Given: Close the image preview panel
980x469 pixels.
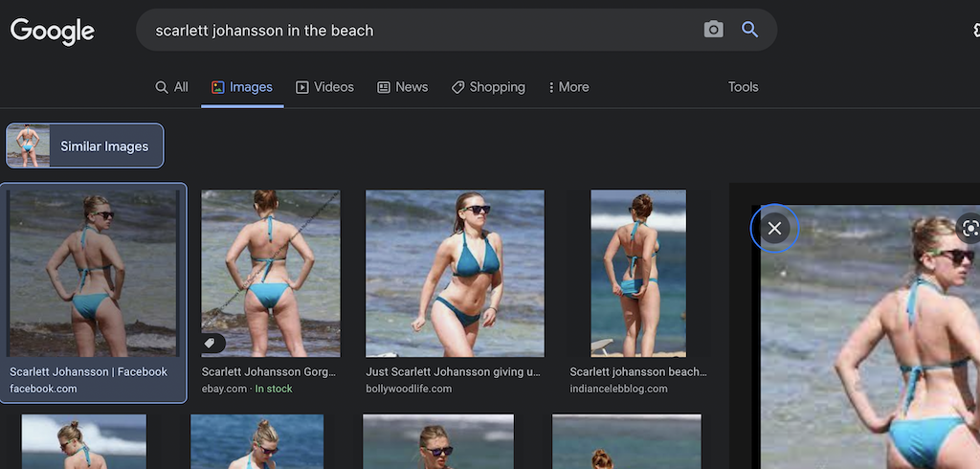Looking at the screenshot, I should 774,228.
